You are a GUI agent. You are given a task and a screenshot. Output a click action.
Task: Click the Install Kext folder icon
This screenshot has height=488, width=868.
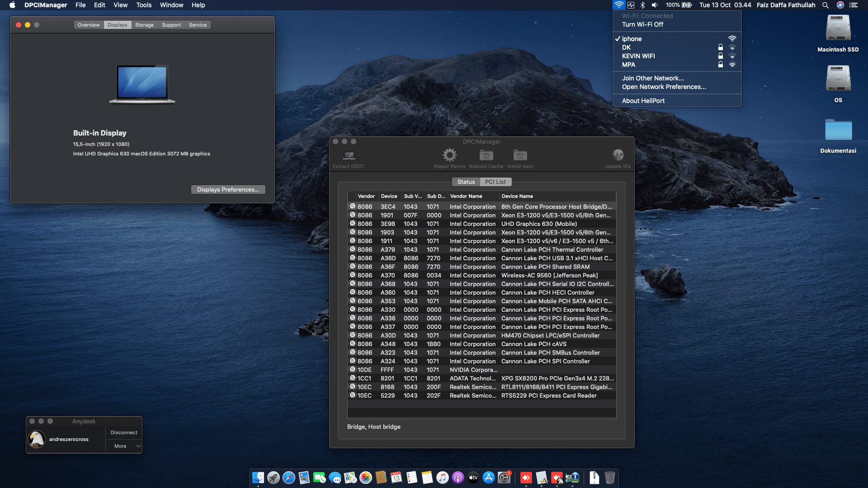520,155
